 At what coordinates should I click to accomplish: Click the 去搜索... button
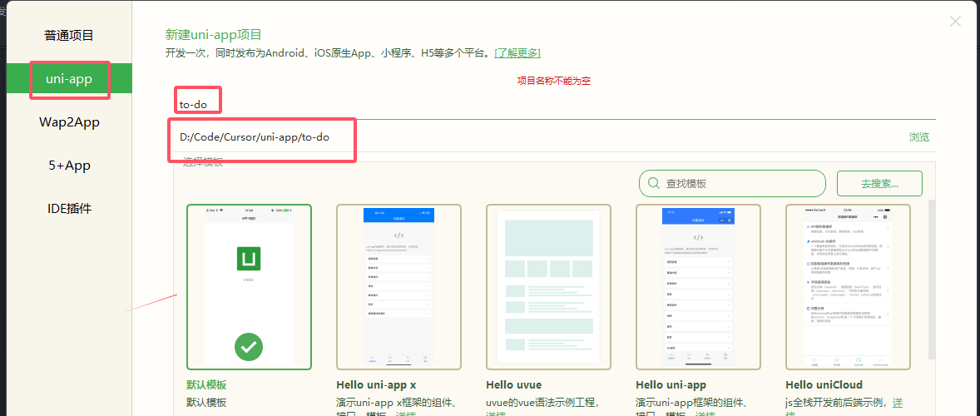tap(879, 184)
